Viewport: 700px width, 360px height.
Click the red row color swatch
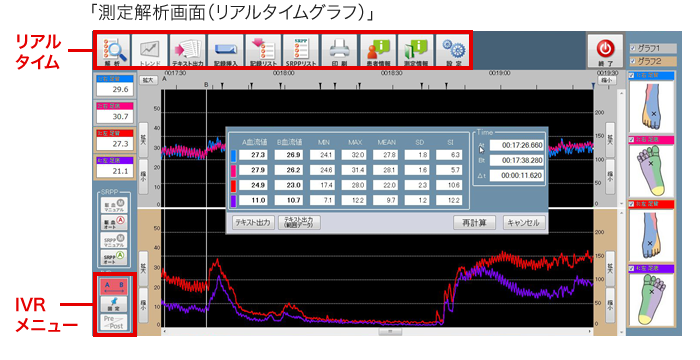[x=233, y=185]
